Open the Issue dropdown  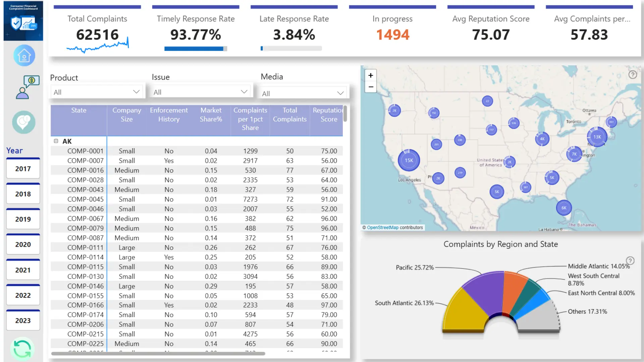(x=200, y=92)
